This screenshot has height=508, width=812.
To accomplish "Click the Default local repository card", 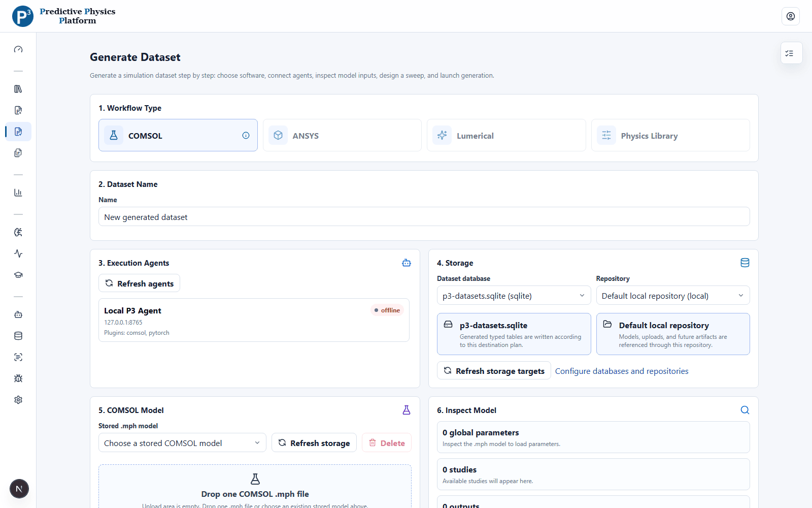I will point(673,334).
